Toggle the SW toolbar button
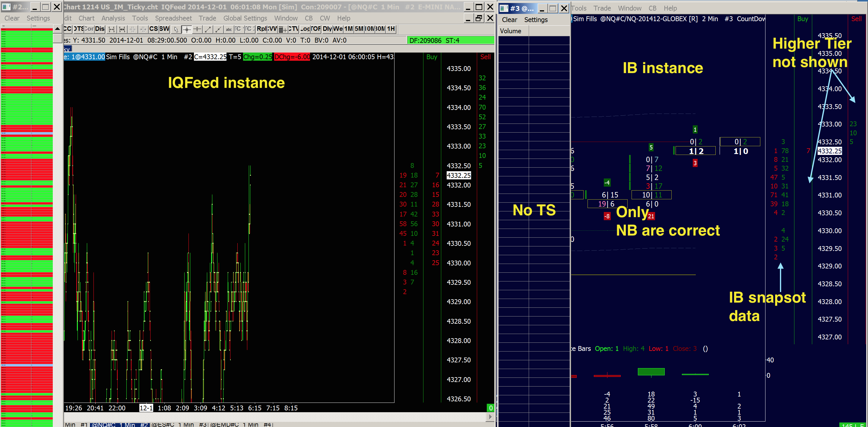868x427 pixels. (x=164, y=29)
